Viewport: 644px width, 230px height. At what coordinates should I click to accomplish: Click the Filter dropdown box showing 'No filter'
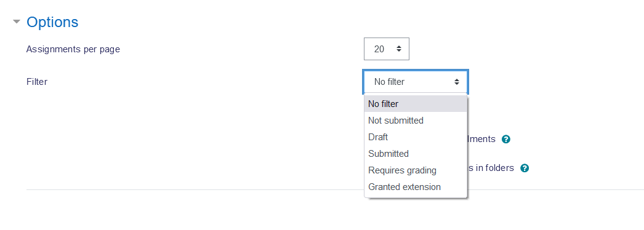(415, 82)
